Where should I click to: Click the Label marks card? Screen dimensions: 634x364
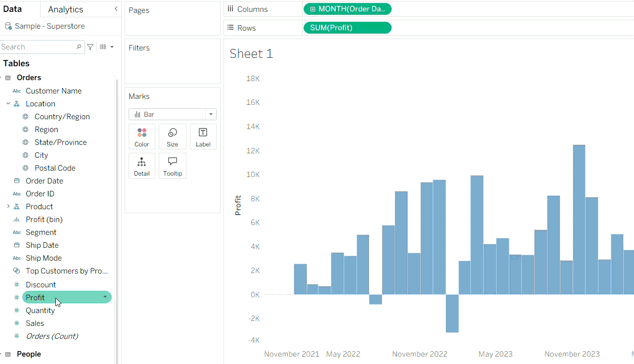pos(203,136)
